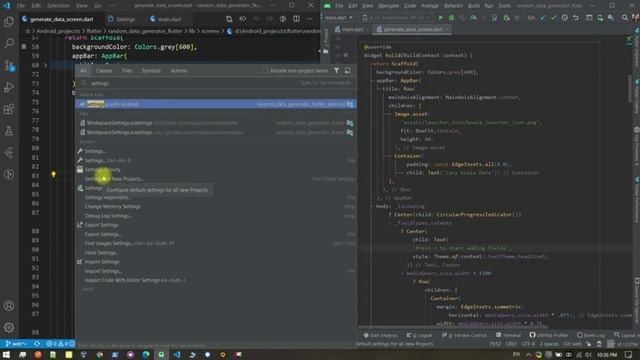640x360 pixels.
Task: Select the first WorkspaceSettings.xcsettings result
Action: click(x=216, y=123)
